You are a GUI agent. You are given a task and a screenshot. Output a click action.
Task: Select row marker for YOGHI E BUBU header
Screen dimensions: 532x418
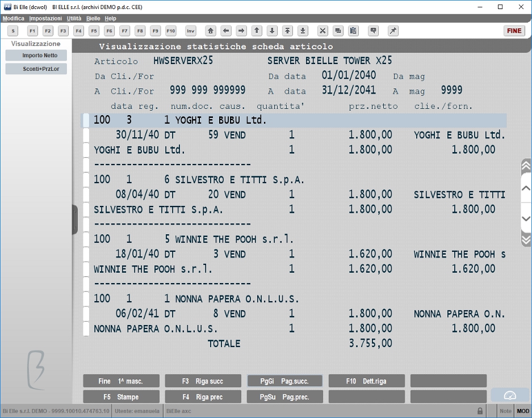click(x=86, y=120)
